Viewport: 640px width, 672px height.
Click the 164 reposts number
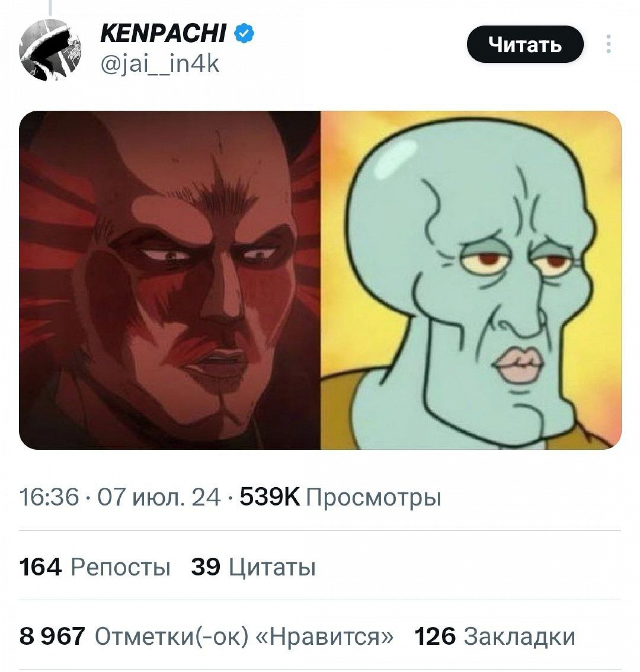(x=41, y=567)
